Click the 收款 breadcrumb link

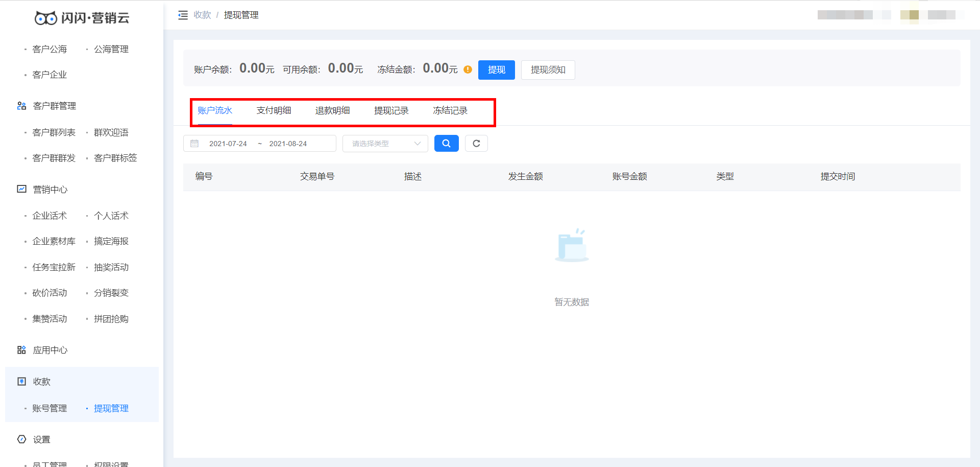click(x=202, y=15)
